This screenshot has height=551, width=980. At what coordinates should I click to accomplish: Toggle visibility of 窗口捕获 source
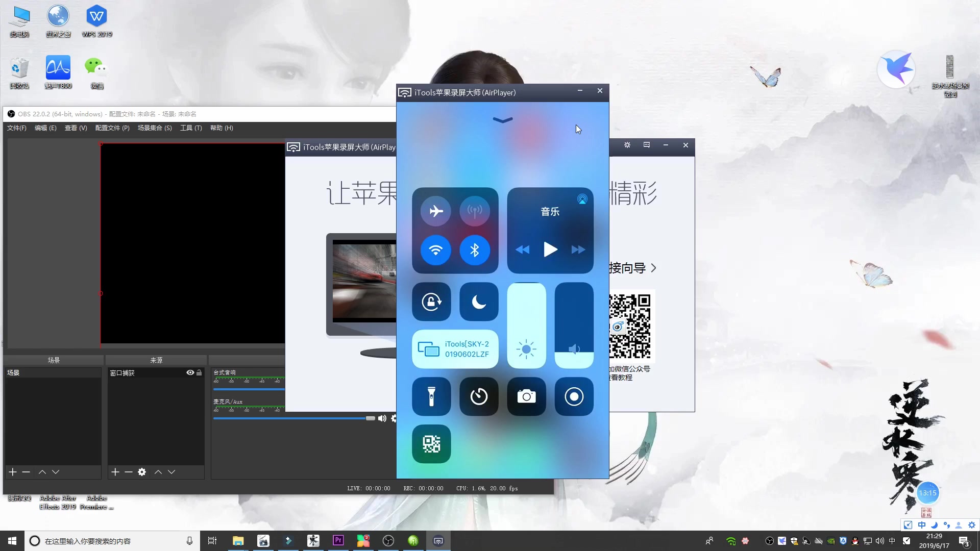pos(190,372)
